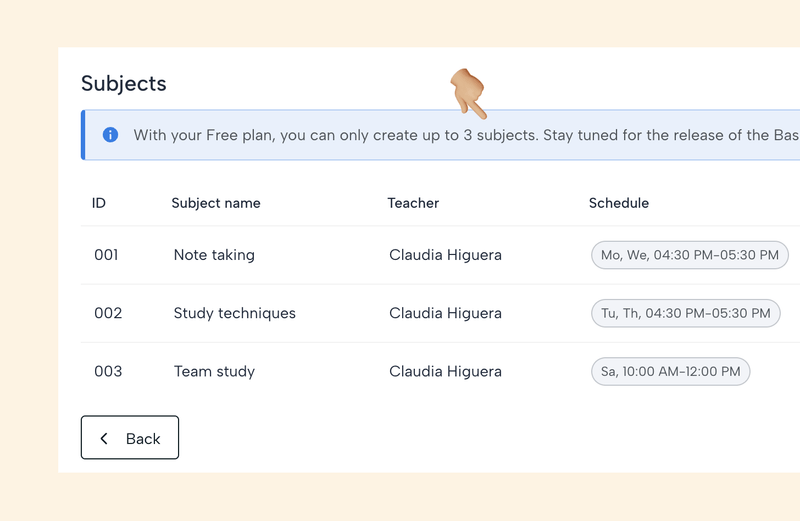
Task: Click Claudia Higuera in the Note taking row
Action: [445, 255]
